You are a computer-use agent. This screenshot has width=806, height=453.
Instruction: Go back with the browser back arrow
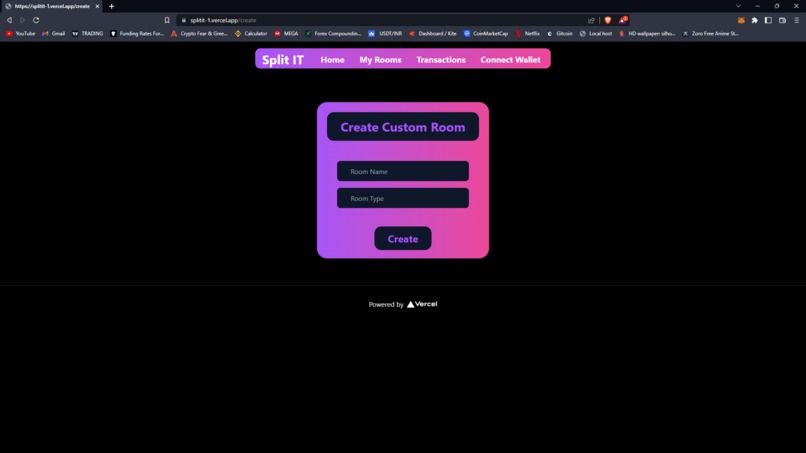[9, 20]
